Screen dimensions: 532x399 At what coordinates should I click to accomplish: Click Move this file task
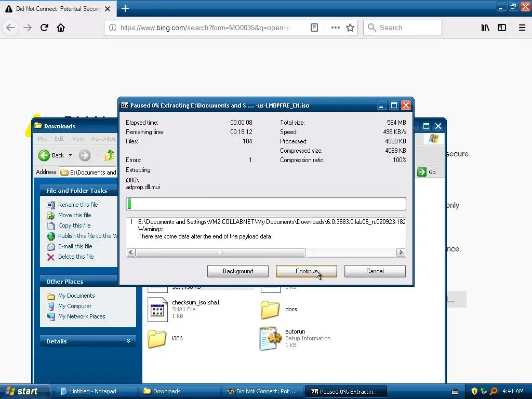tap(74, 215)
